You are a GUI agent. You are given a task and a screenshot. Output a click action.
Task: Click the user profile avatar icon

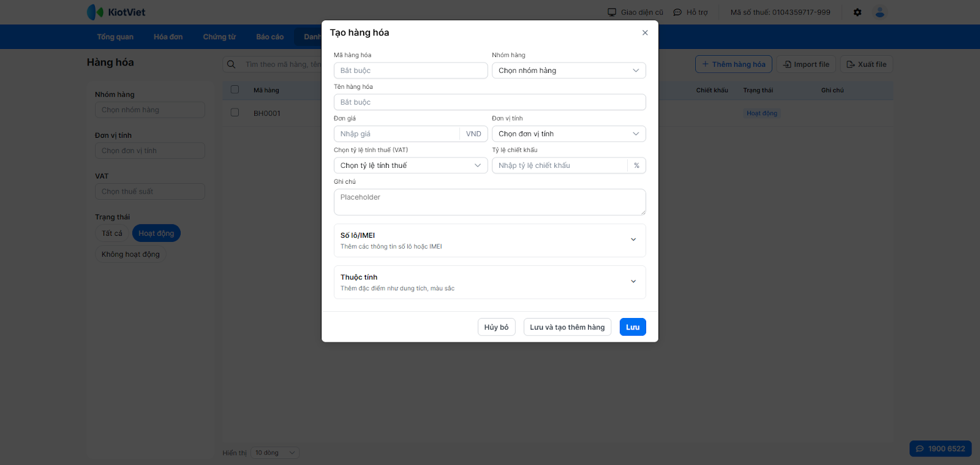[x=880, y=12]
